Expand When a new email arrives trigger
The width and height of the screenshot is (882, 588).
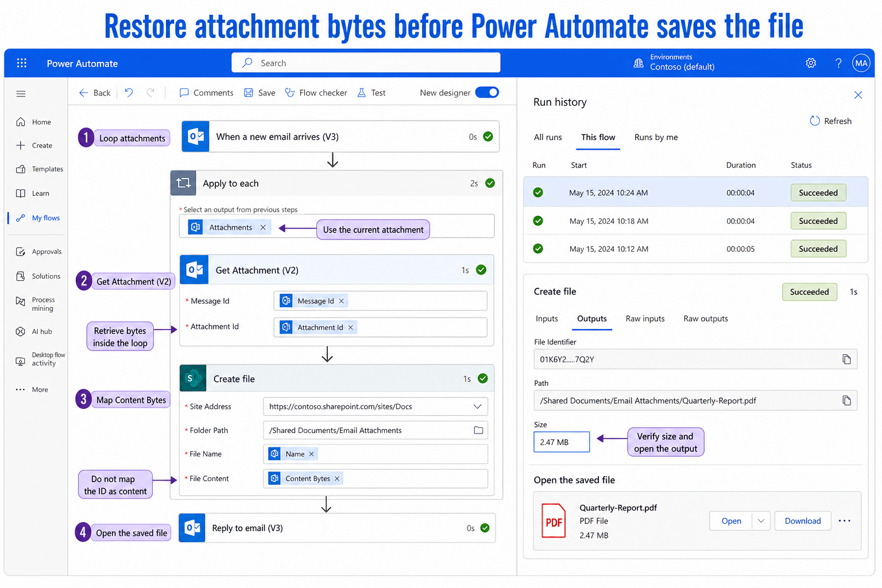(x=341, y=137)
